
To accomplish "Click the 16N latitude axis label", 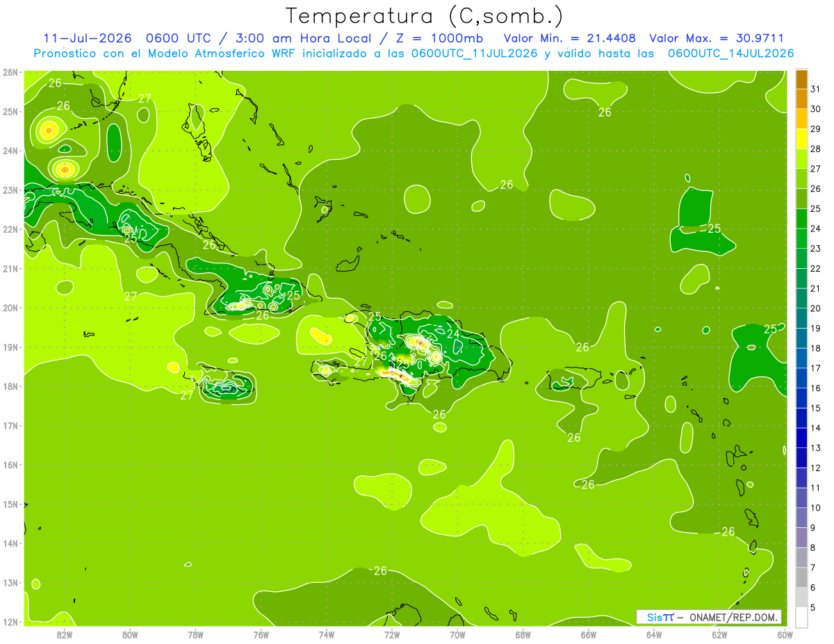I will coord(10,465).
